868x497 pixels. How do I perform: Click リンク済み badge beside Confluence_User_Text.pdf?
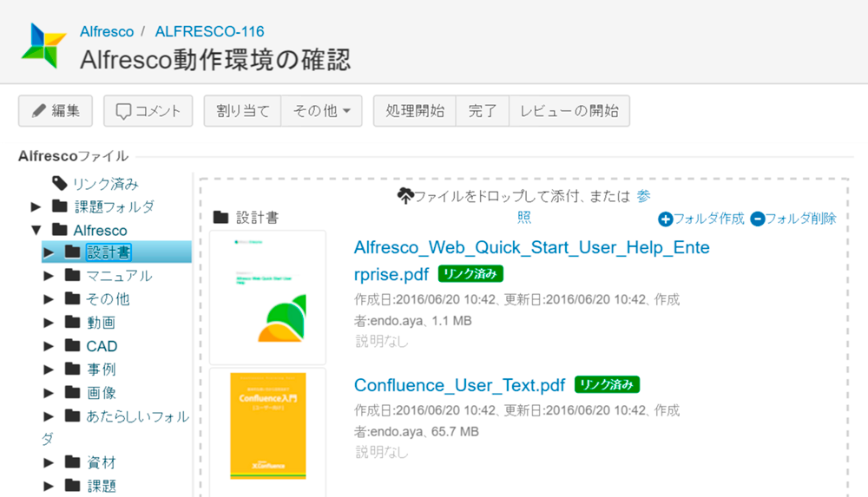point(607,384)
